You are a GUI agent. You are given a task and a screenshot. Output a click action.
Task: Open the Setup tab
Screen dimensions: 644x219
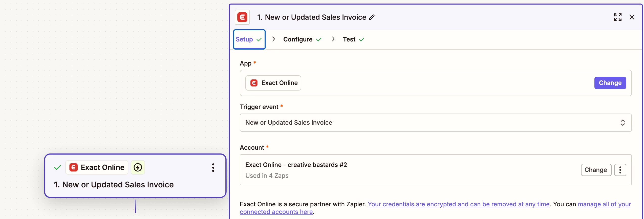[x=249, y=39]
